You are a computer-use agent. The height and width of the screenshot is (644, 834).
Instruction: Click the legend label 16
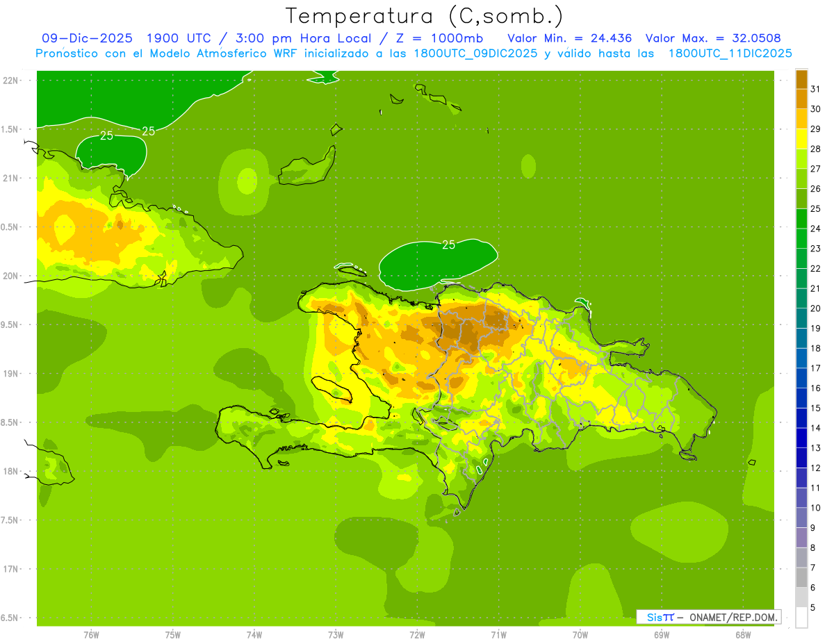coord(815,388)
